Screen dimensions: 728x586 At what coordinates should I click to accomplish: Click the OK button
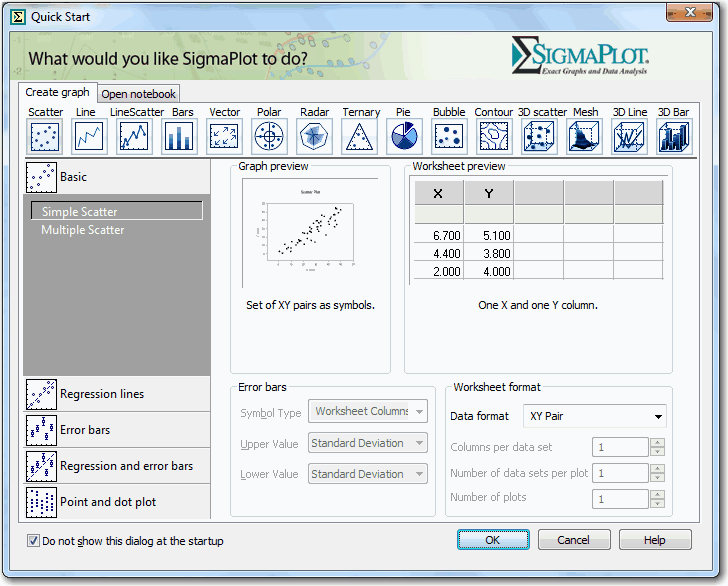pyautogui.click(x=493, y=540)
